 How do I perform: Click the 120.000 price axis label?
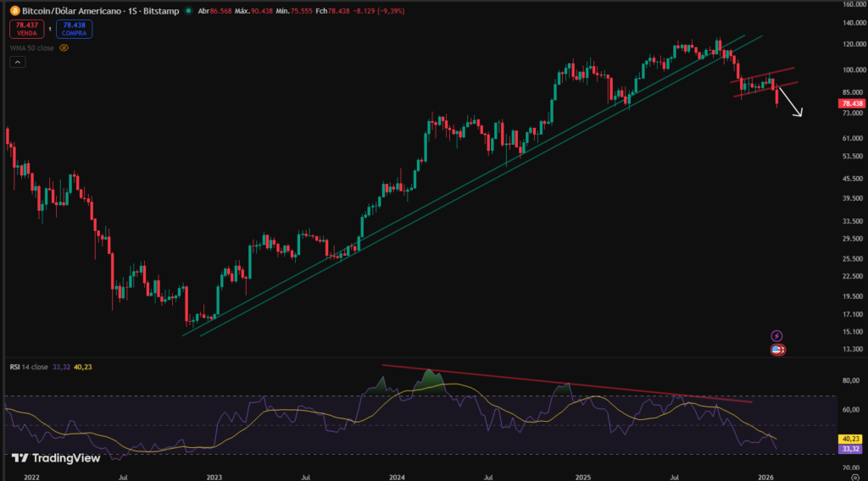click(x=854, y=44)
